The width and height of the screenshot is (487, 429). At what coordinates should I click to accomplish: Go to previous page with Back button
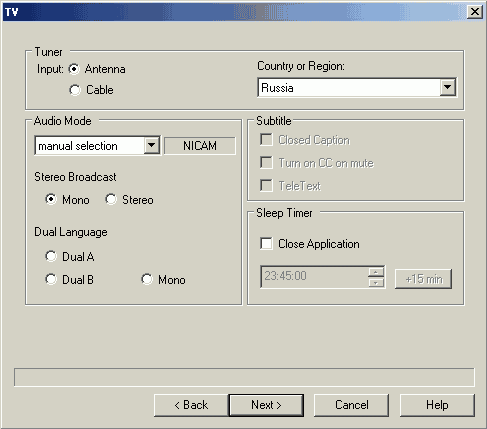(191, 405)
